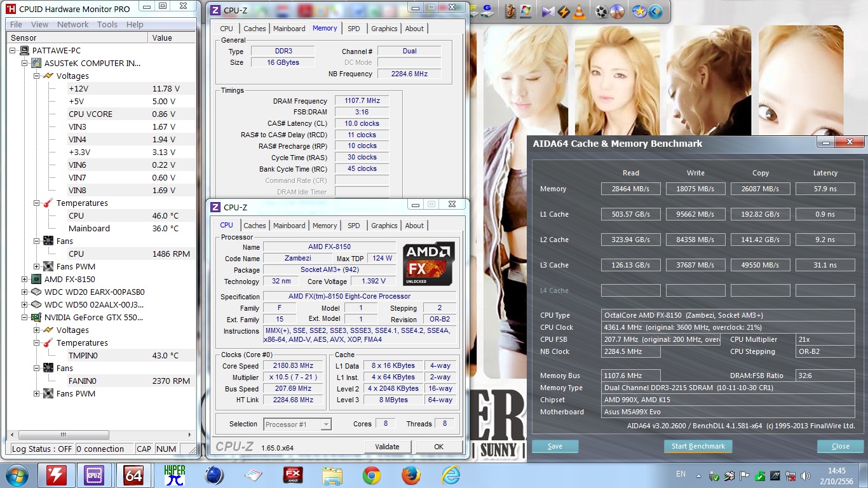Collapse the NVIDIA GeForce GTX 550 node

point(25,317)
